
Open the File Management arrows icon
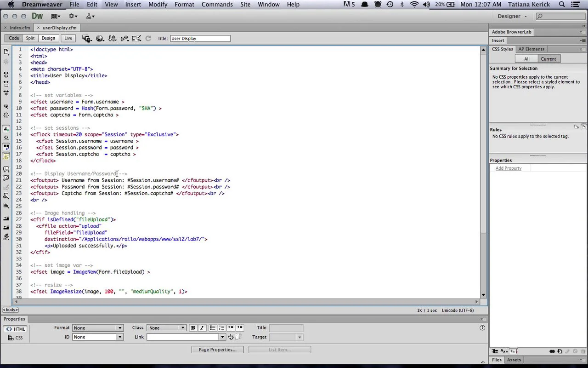click(x=112, y=39)
